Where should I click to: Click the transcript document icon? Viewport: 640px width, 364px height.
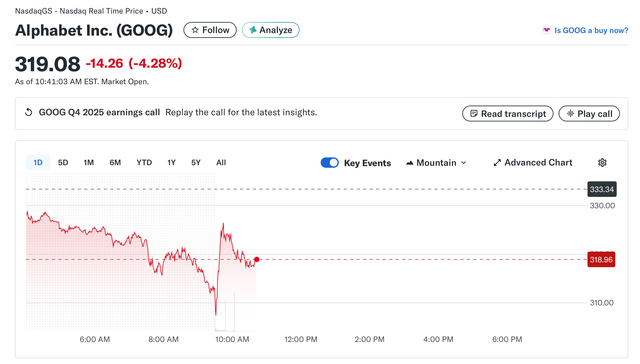[x=474, y=114]
